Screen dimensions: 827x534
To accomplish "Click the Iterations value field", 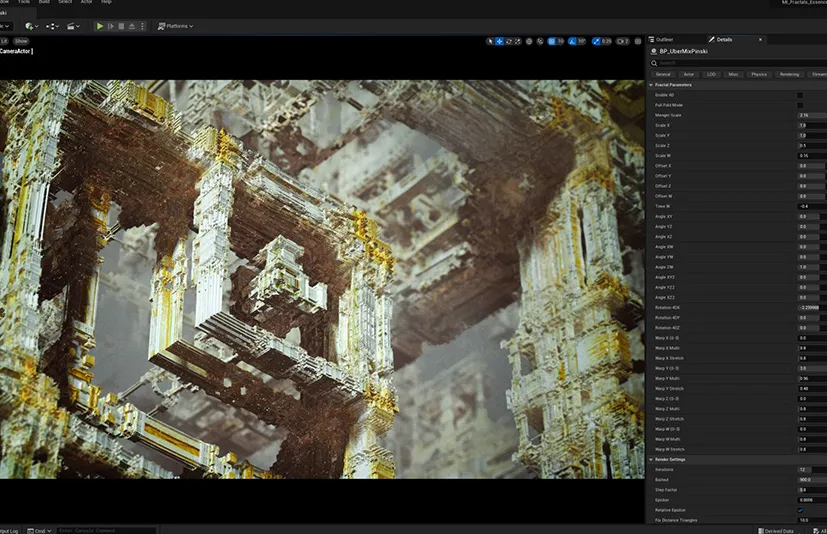I will 812,470.
